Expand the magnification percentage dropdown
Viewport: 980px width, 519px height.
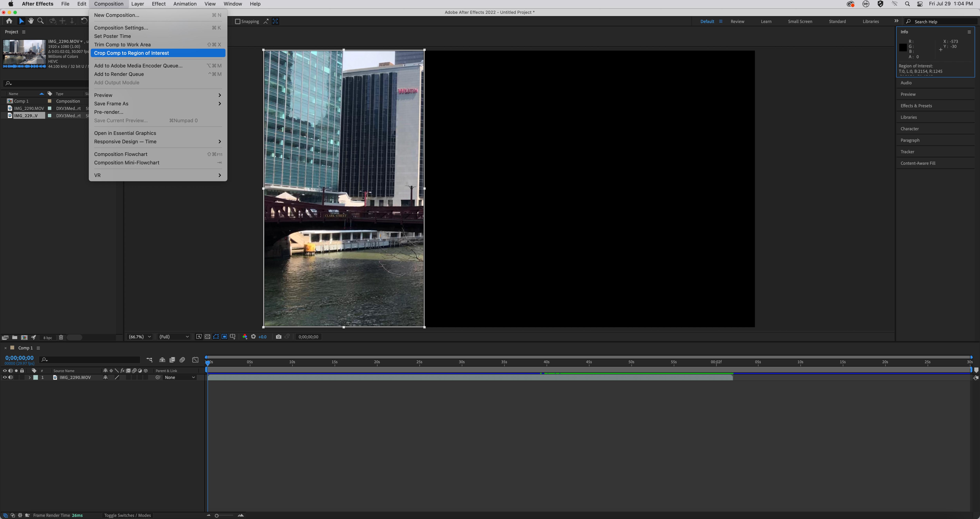click(140, 337)
